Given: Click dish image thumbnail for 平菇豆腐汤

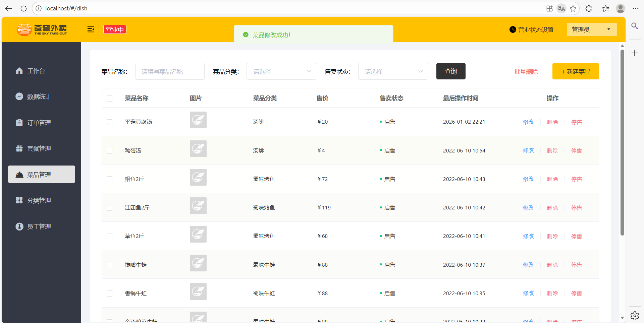Looking at the screenshot, I should pos(198,120).
